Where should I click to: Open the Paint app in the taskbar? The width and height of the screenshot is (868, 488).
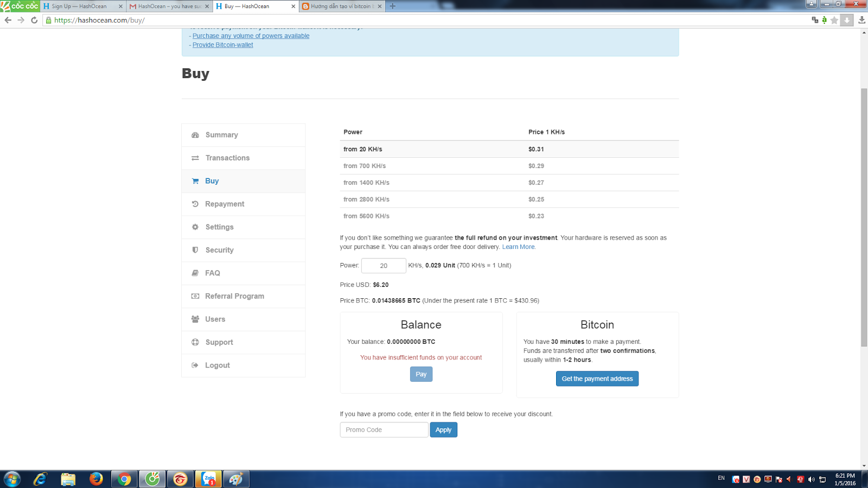pos(236,479)
